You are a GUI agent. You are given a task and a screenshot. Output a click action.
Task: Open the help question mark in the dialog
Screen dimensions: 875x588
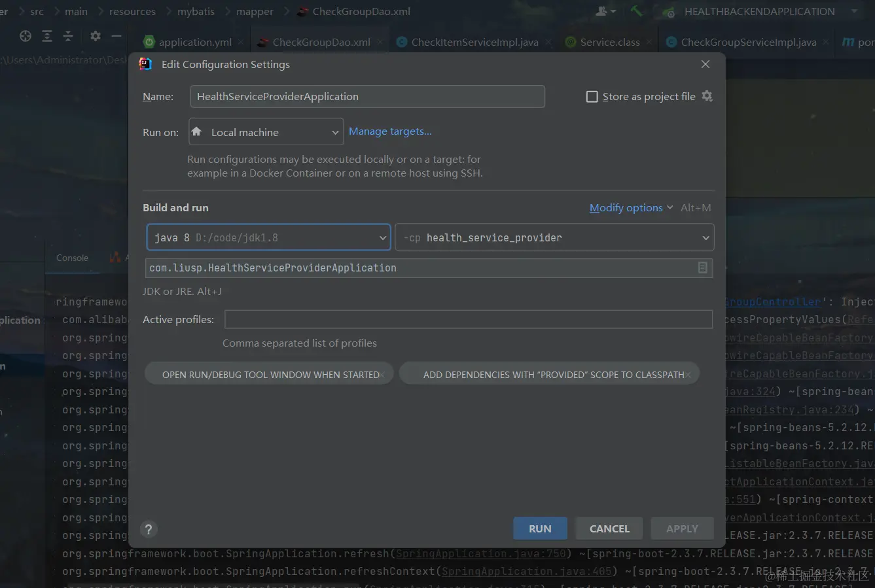149,529
